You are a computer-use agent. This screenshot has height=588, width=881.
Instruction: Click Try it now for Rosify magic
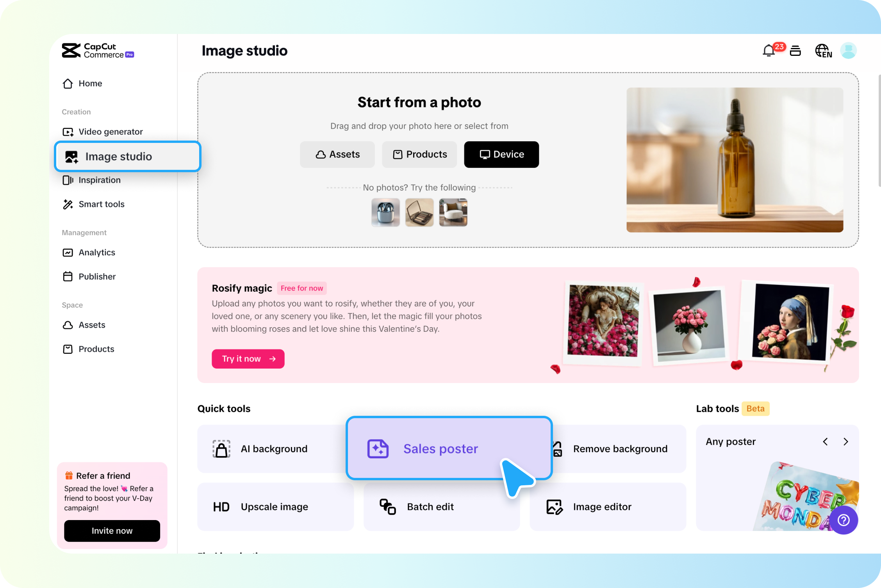pos(248,358)
